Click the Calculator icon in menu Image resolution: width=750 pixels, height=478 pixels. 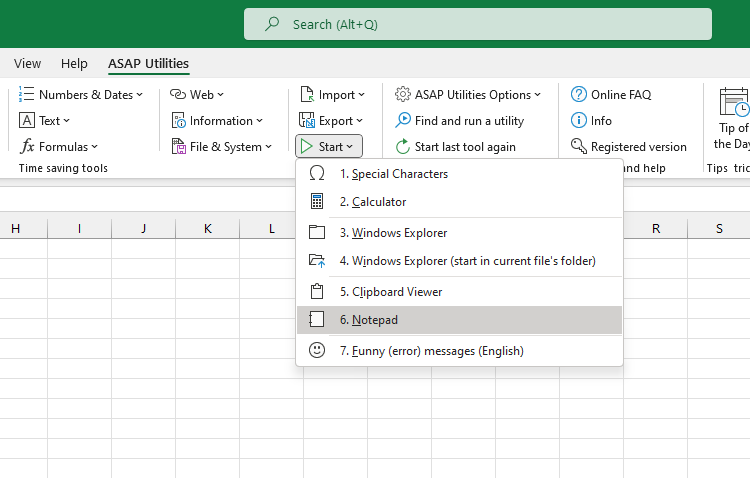coord(317,201)
